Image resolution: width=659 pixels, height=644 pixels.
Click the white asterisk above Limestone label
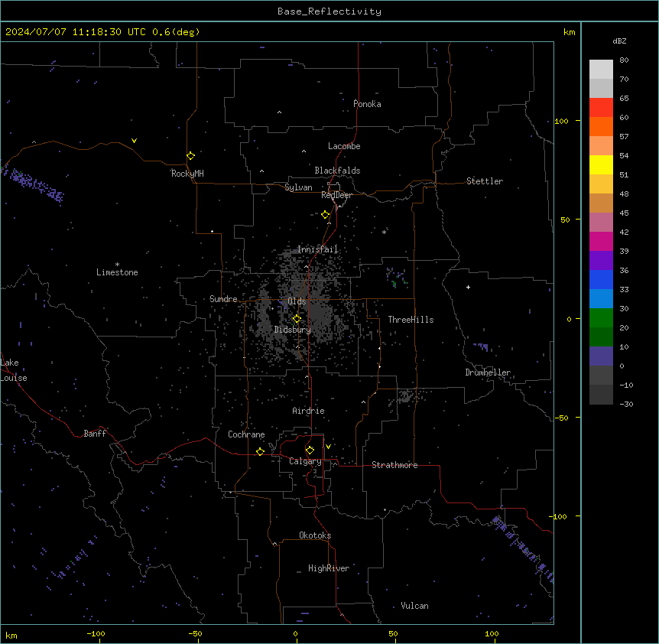(x=117, y=265)
